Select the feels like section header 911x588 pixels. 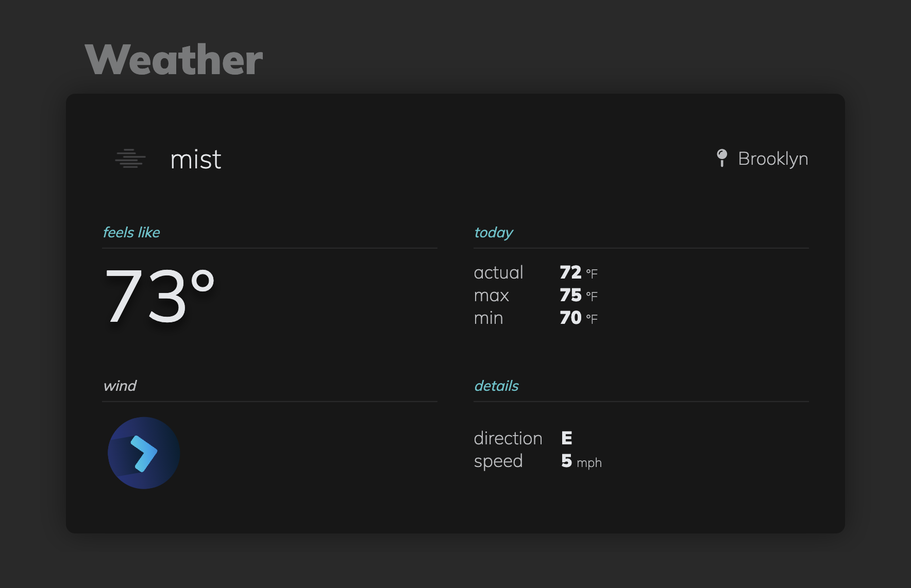pyautogui.click(x=131, y=232)
